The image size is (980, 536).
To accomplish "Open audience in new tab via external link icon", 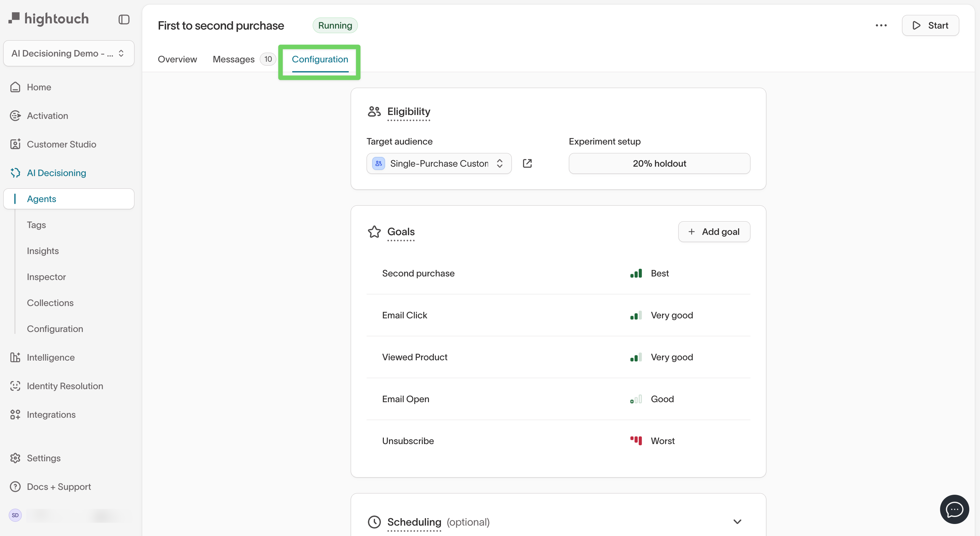I will (527, 163).
